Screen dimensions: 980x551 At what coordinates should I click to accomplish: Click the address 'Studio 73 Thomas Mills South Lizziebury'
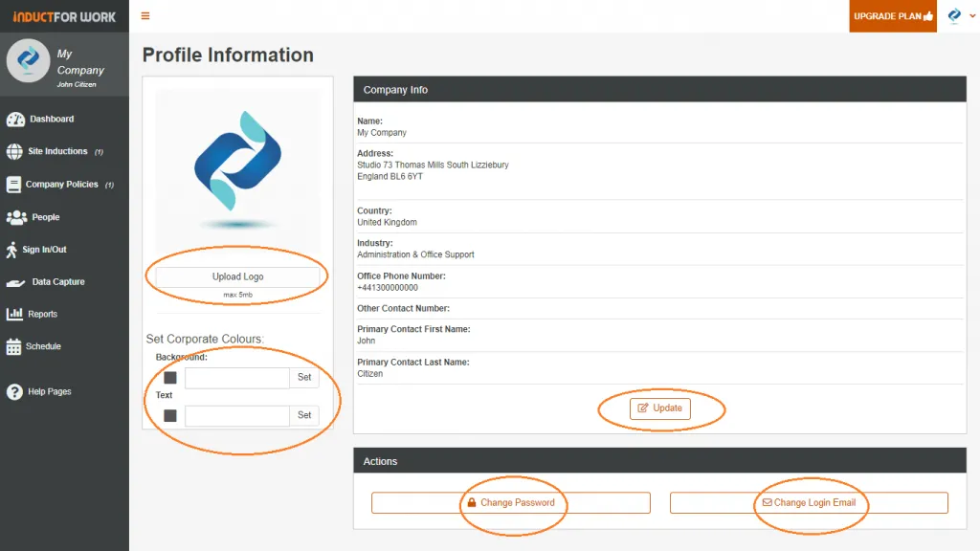coord(433,165)
